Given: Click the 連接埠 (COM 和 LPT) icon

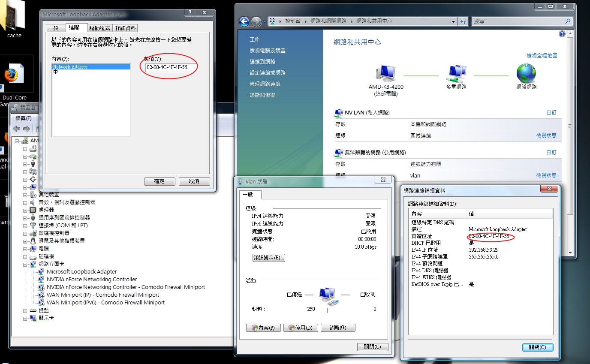Looking at the screenshot, I should (x=33, y=226).
